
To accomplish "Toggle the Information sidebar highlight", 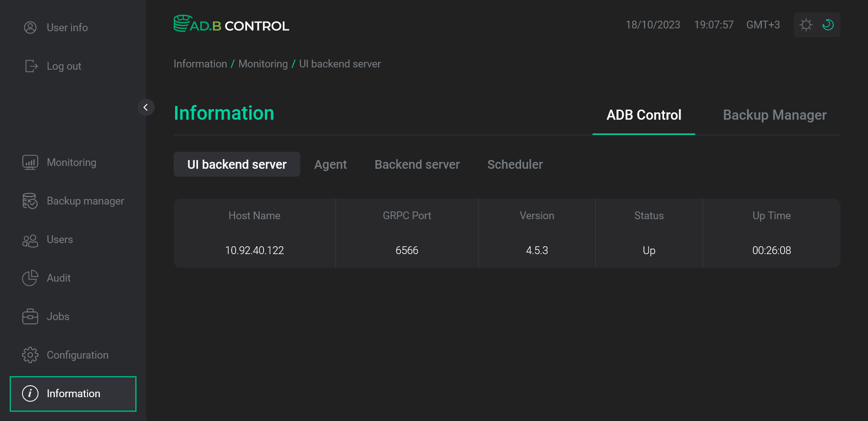I will (x=73, y=393).
